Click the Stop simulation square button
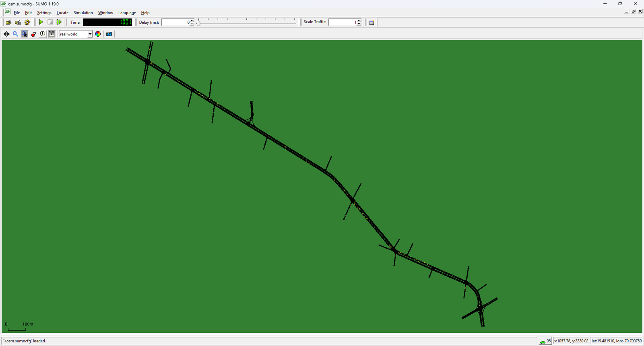This screenshot has width=644, height=346. 50,23
